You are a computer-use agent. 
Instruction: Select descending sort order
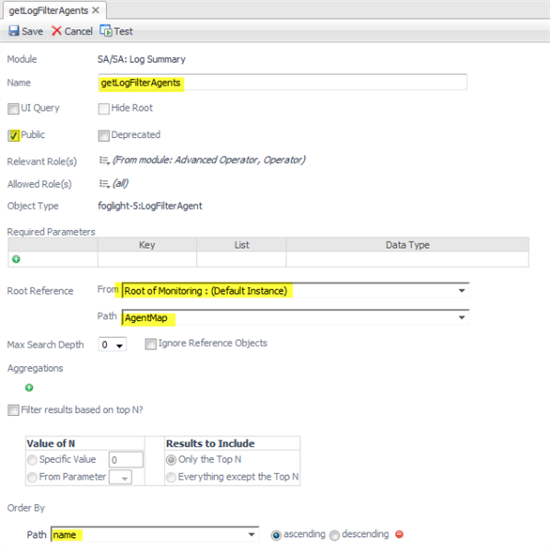tap(335, 535)
